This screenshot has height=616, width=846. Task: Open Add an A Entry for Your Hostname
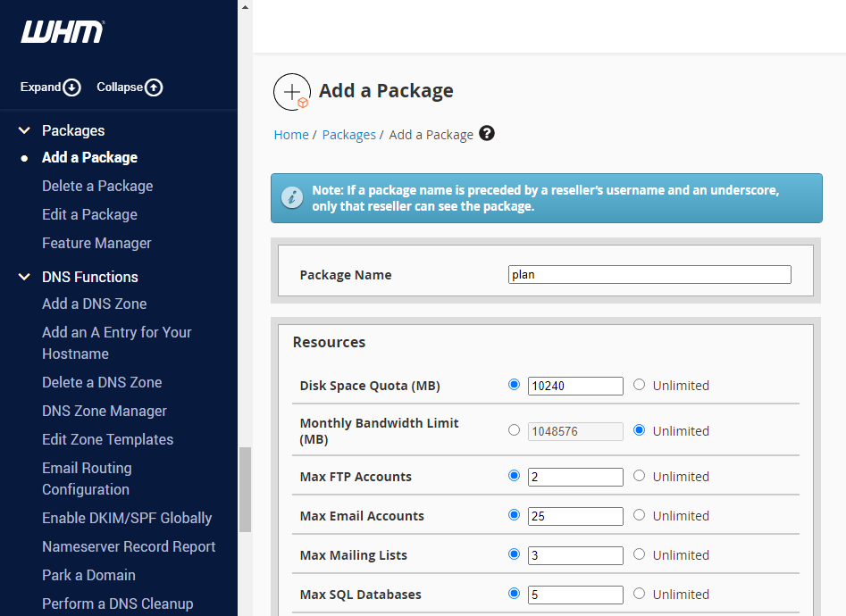(x=116, y=343)
